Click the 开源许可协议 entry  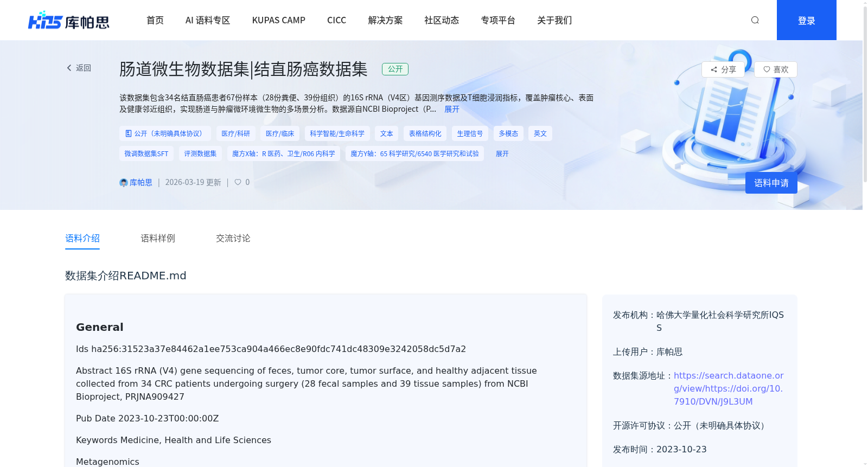coord(691,425)
